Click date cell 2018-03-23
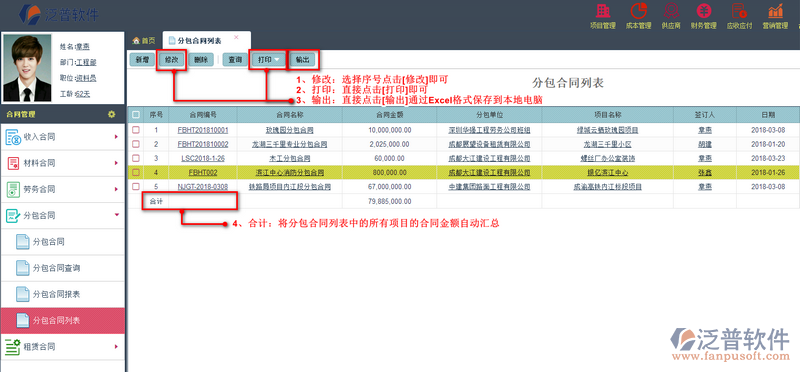This screenshot has width=800, height=372. pos(768,159)
